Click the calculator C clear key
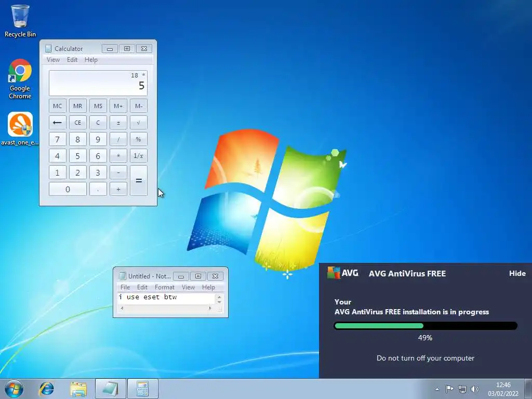This screenshot has width=532, height=399. (x=98, y=123)
